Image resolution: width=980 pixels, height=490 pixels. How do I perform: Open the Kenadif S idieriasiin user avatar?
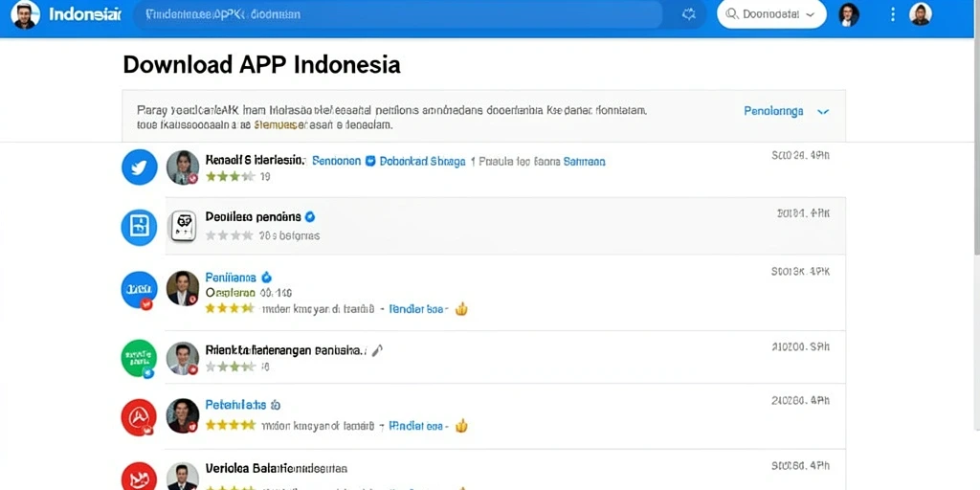pyautogui.click(x=183, y=167)
